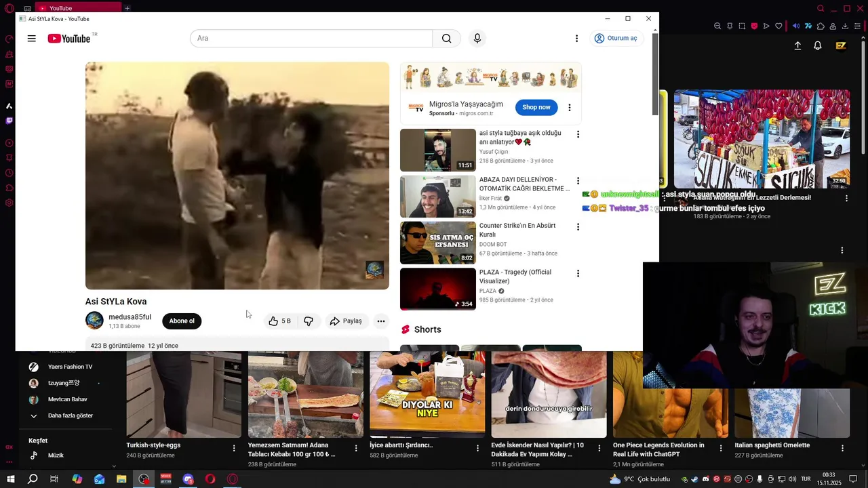Open Twitch in Opera sidebar
The width and height of the screenshot is (868, 488).
9,121
